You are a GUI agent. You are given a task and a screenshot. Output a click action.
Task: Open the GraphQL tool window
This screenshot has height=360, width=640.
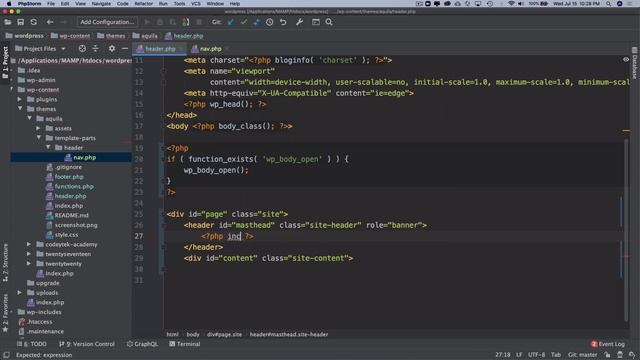(142, 344)
